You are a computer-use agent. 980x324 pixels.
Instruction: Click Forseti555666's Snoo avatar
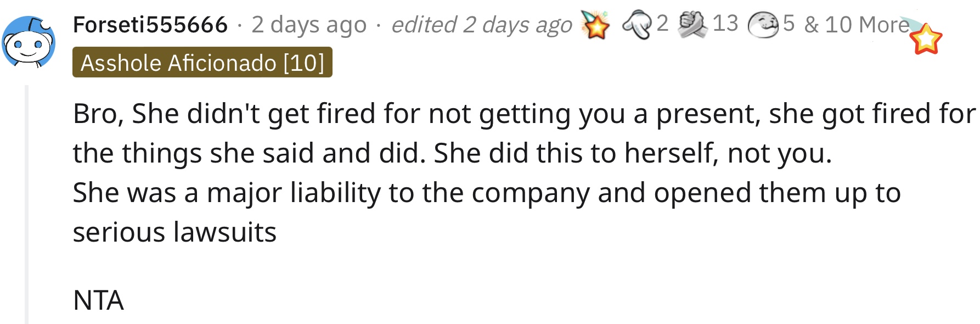point(29,42)
